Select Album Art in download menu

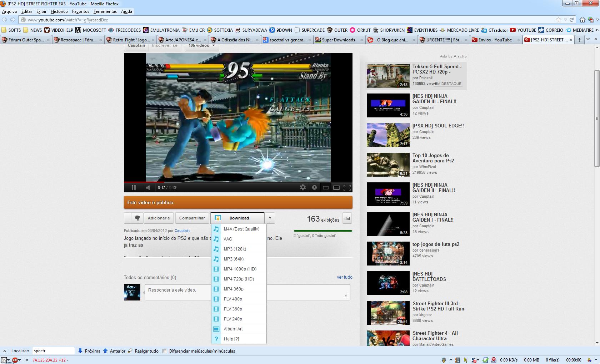[239, 329]
